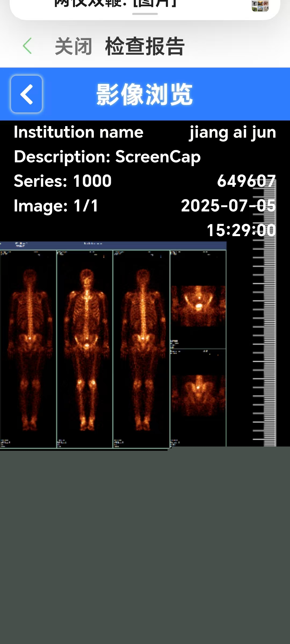The height and width of the screenshot is (644, 290).
Task: Tap the Institution name label
Action: pos(79,132)
